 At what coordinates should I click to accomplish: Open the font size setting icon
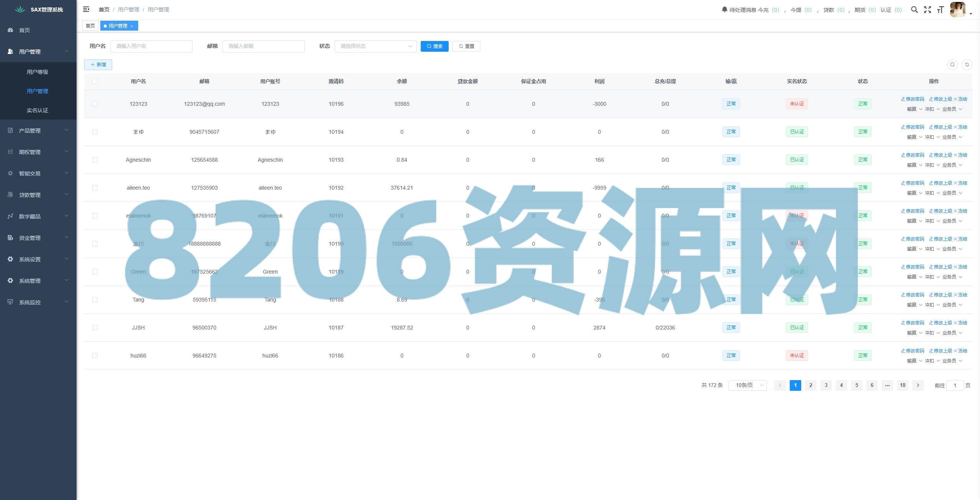point(940,10)
